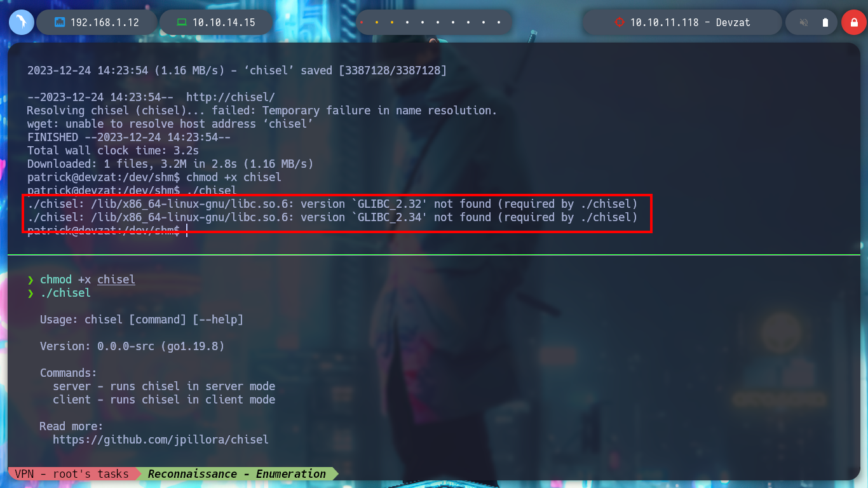Switch to the second yellow workspace dot

point(376,23)
